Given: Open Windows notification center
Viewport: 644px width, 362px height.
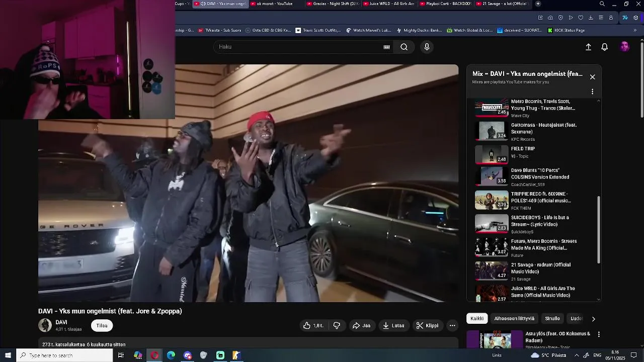Looking at the screenshot, I should (x=634, y=355).
